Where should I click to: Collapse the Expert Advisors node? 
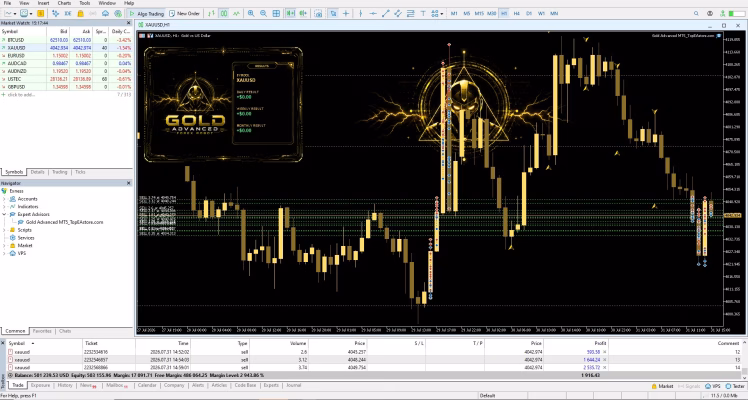pyautogui.click(x=5, y=215)
